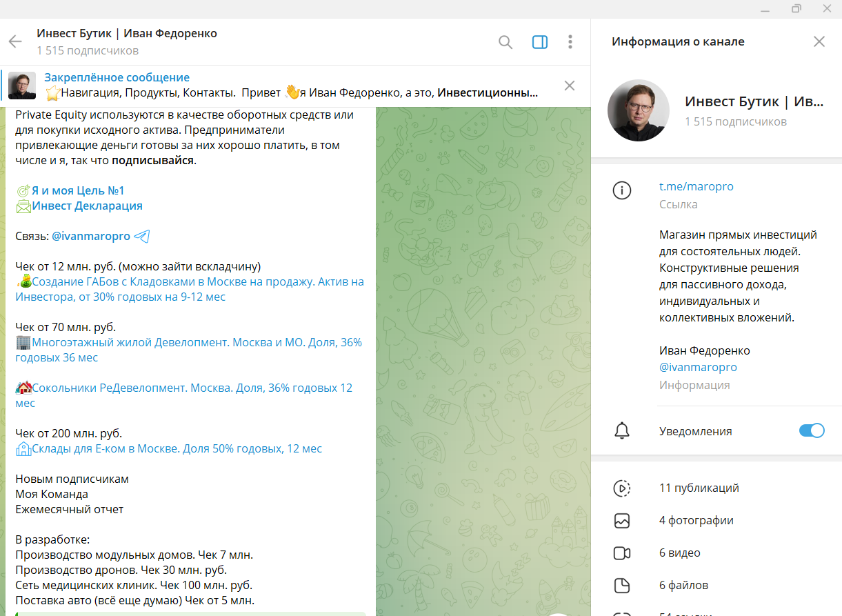842x616 pixels.
Task: Close the channel info panel
Action: pos(819,41)
